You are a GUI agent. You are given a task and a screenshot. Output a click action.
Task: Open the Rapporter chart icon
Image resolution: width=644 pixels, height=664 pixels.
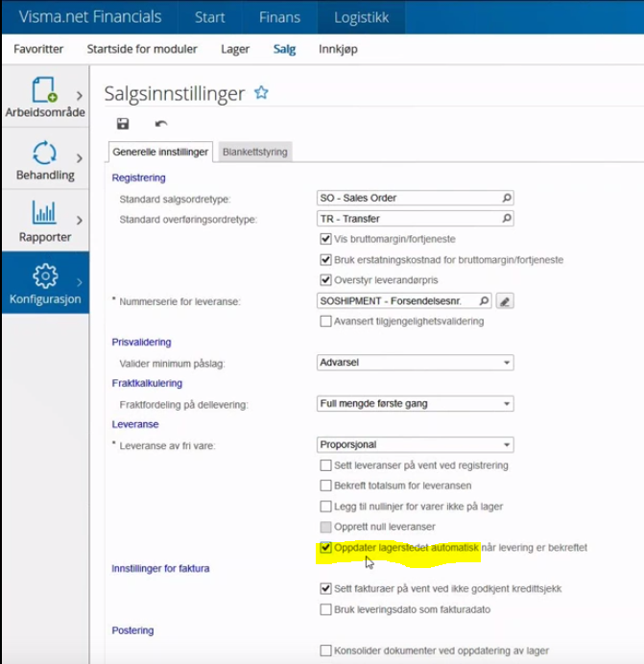click(x=44, y=213)
